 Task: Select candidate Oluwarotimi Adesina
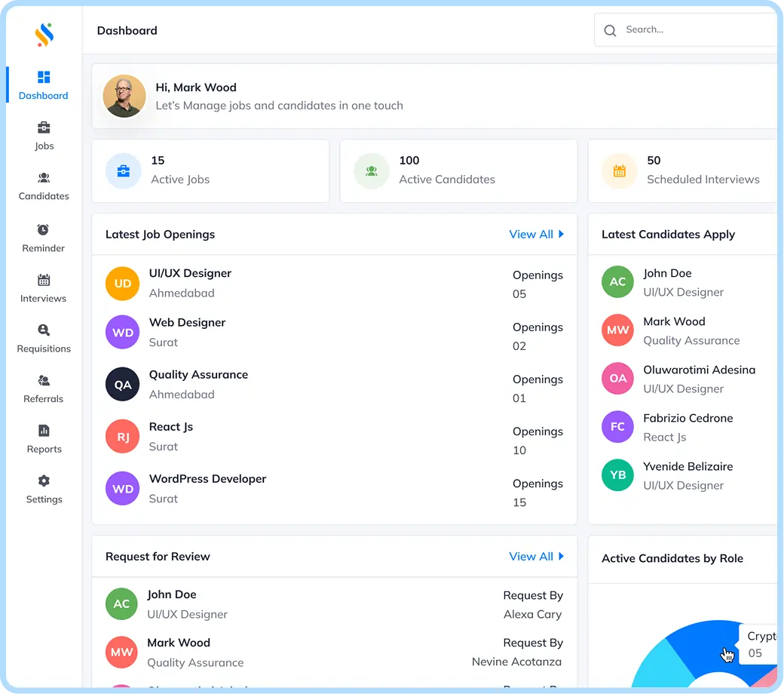click(699, 370)
